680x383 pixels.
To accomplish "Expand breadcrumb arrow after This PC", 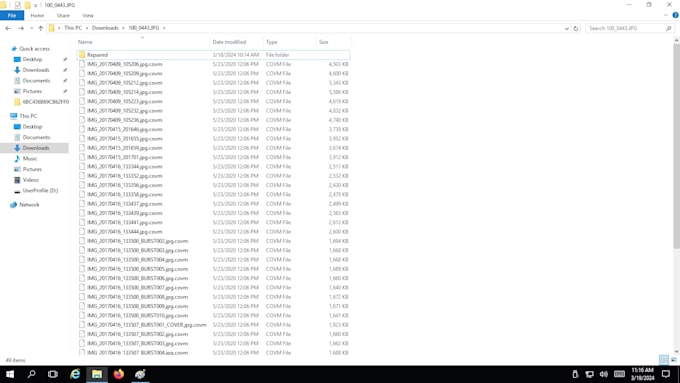I will pos(87,28).
